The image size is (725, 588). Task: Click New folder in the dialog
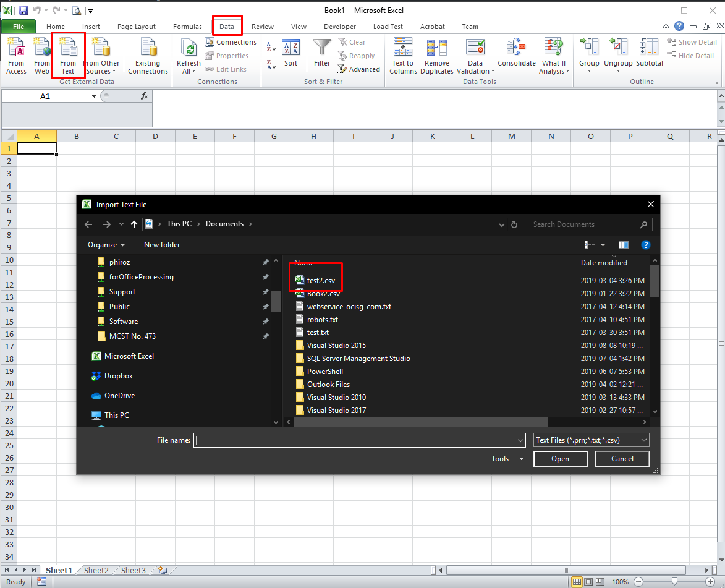tap(162, 245)
